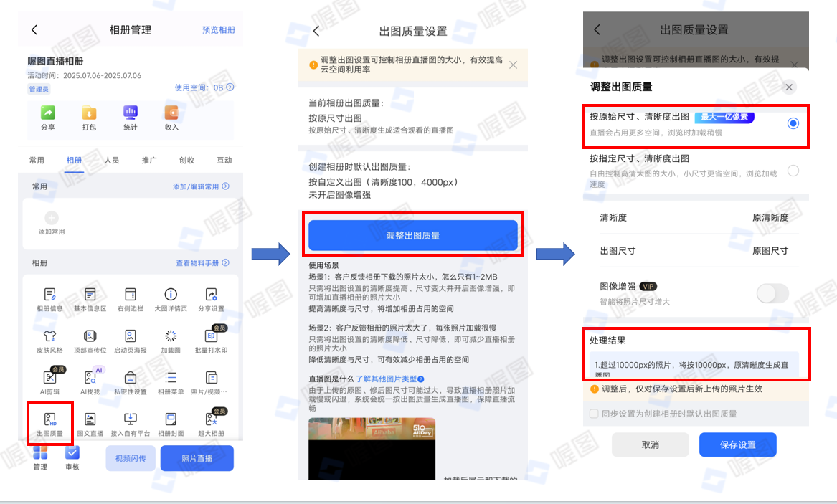The width and height of the screenshot is (837, 504).
Task: Switch to the 推广 tab
Action: pos(149,160)
